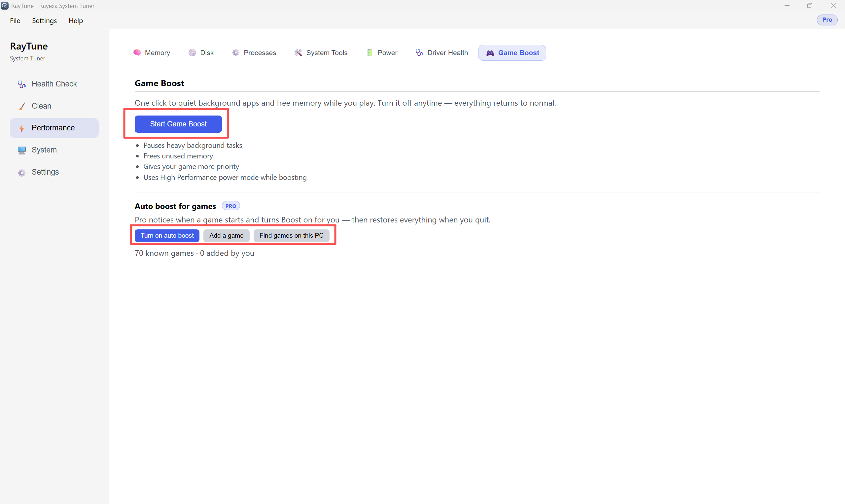Click the Auto boost for games heading

[x=175, y=206]
